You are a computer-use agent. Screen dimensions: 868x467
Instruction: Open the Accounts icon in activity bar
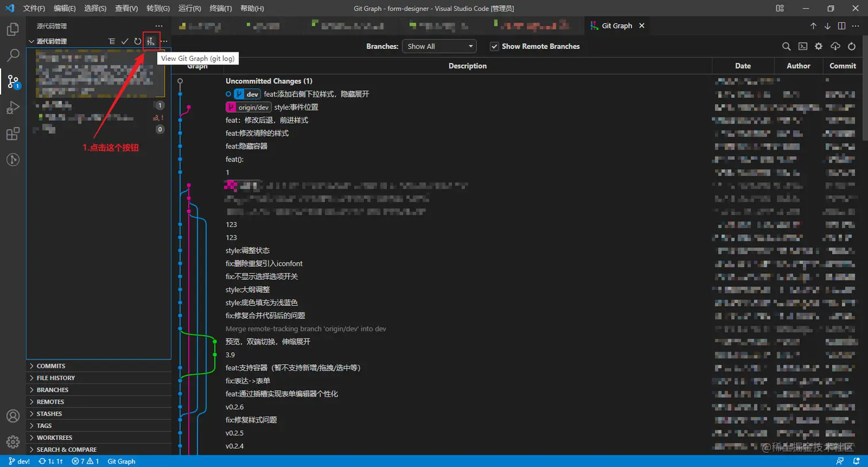tap(13, 416)
